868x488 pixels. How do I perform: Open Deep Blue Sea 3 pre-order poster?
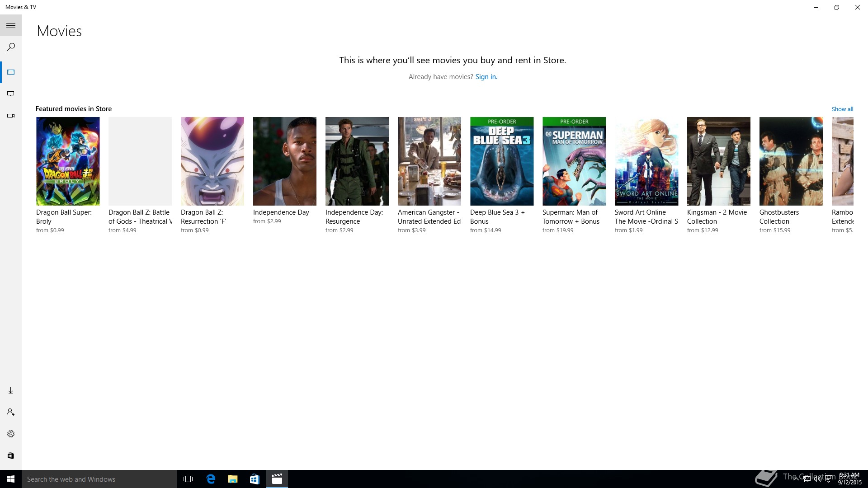click(502, 161)
